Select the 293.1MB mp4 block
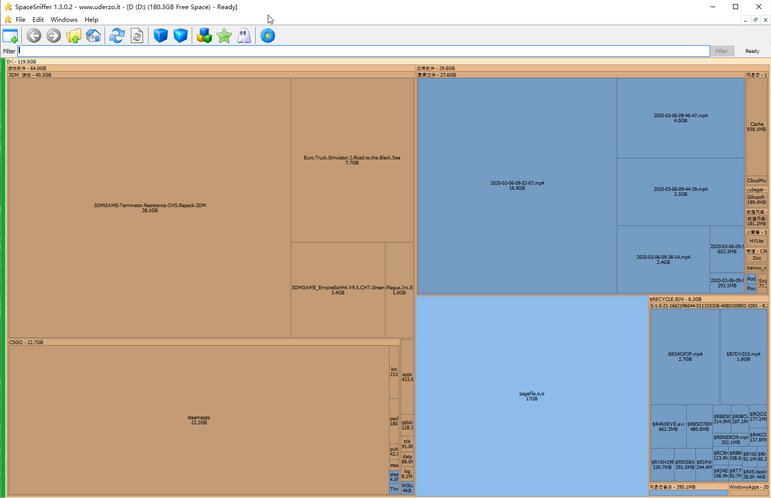Viewport: 771px width, 498px height. 727,283
